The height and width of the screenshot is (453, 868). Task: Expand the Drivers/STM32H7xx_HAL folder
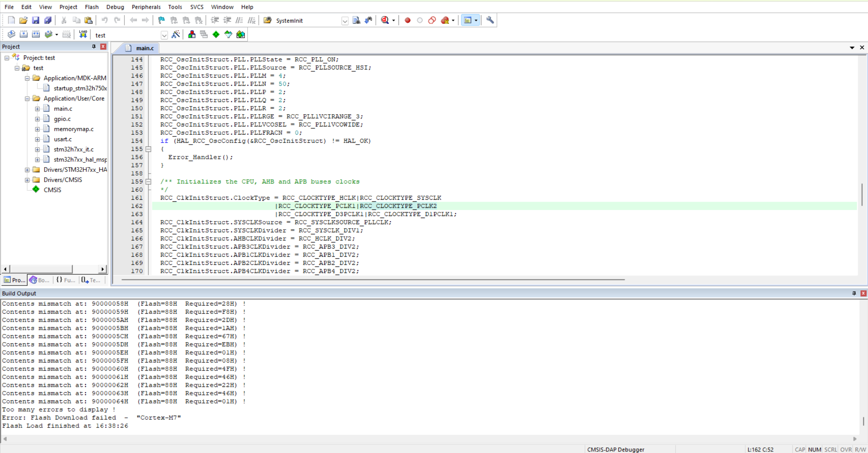point(27,170)
